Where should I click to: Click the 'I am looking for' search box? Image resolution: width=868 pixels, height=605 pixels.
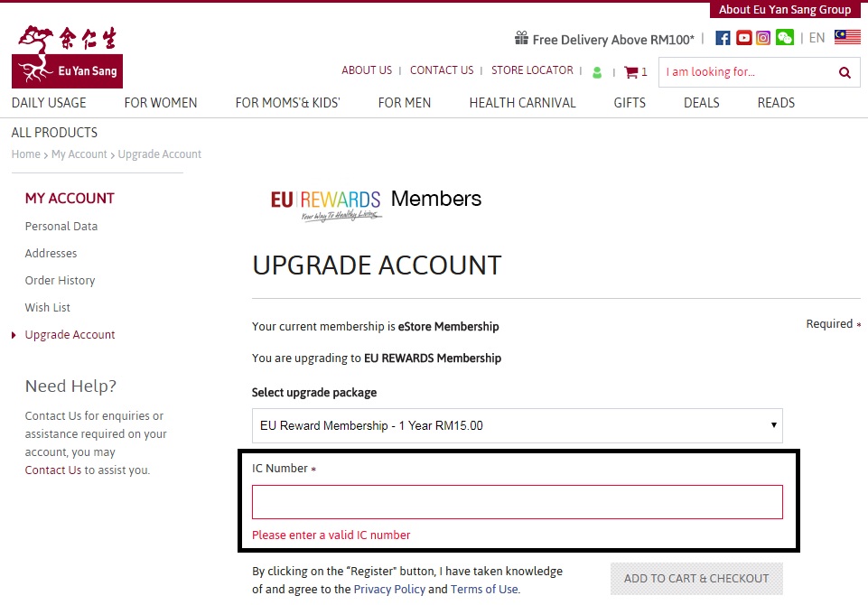pyautogui.click(x=747, y=72)
